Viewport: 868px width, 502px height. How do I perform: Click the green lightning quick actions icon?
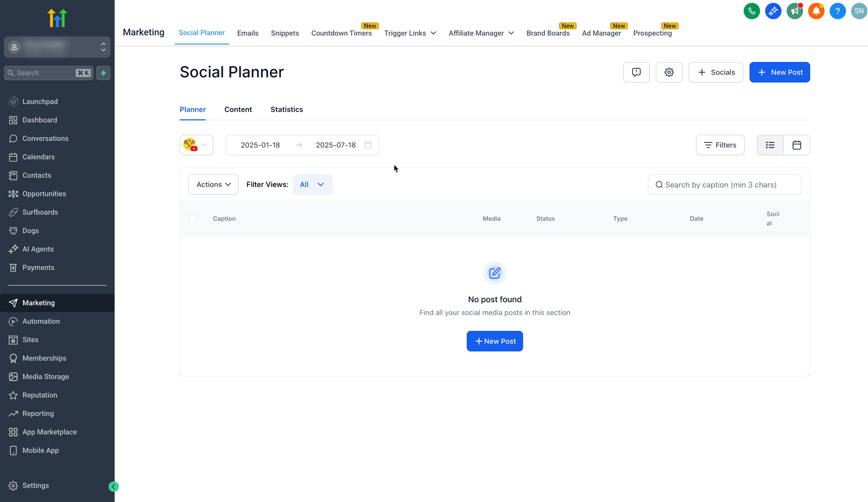tap(103, 73)
